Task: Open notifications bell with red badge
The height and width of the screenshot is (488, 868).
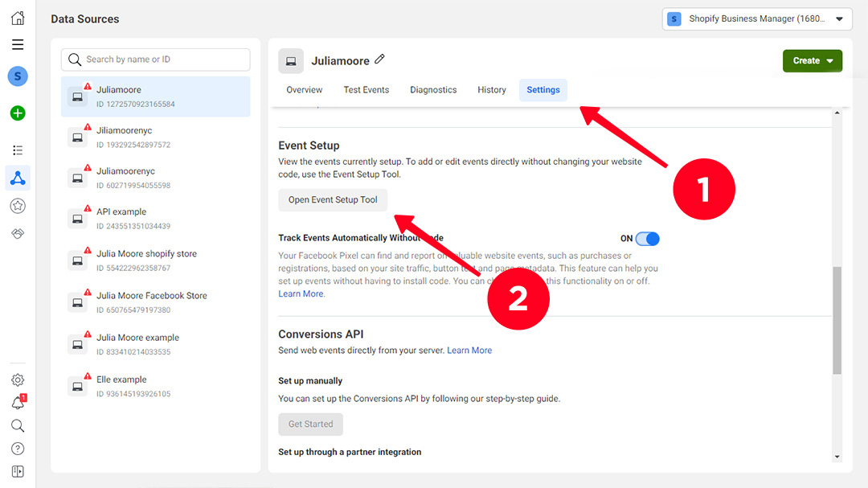Action: point(18,403)
